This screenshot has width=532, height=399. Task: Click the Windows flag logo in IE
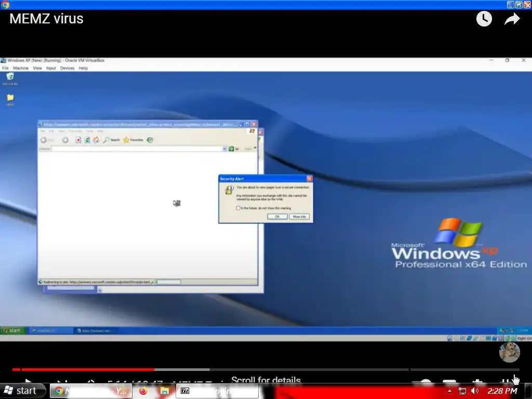coord(252,131)
